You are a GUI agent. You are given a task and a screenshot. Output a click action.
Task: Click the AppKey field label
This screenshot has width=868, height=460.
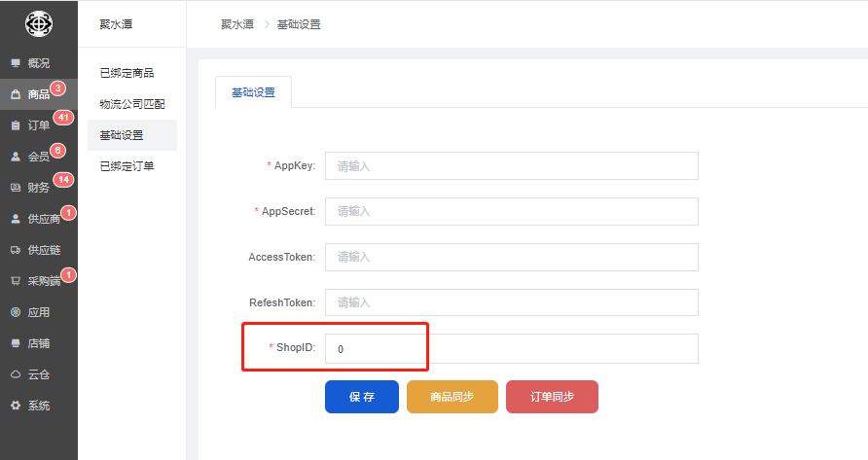295,165
